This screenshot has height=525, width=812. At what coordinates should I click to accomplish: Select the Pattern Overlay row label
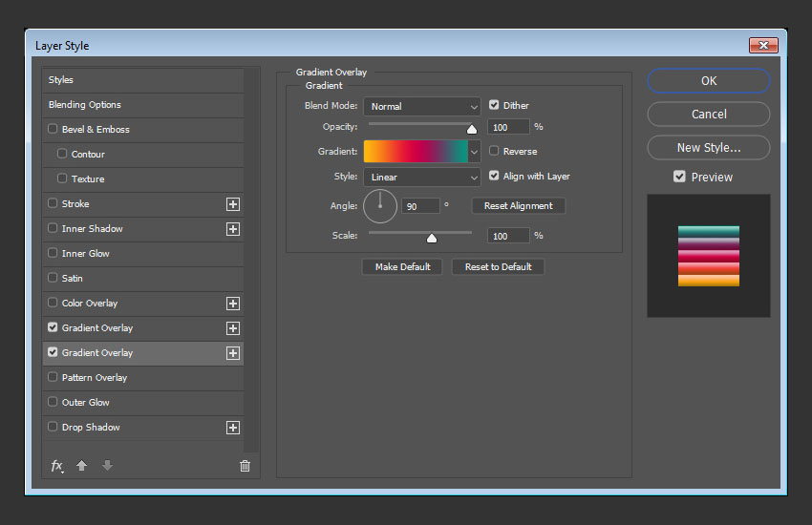(x=95, y=378)
